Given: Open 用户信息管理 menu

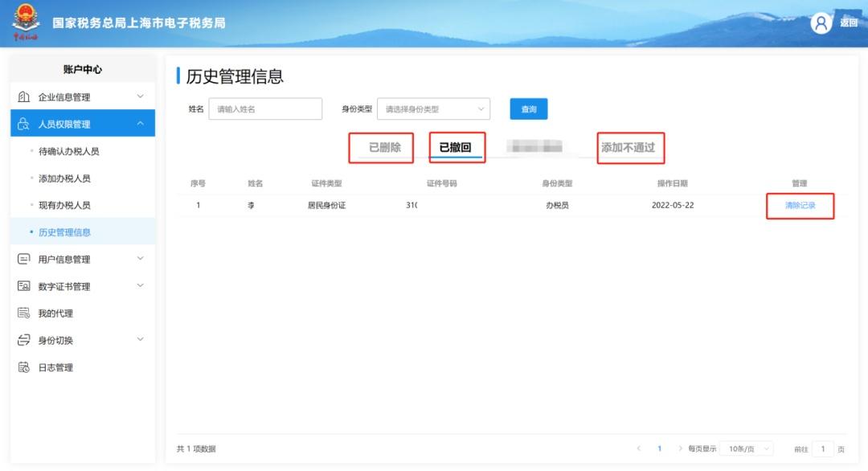Looking at the screenshot, I should click(83, 259).
